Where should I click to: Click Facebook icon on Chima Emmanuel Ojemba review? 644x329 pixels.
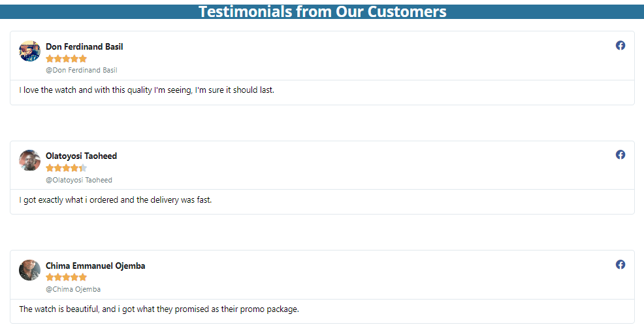(620, 264)
